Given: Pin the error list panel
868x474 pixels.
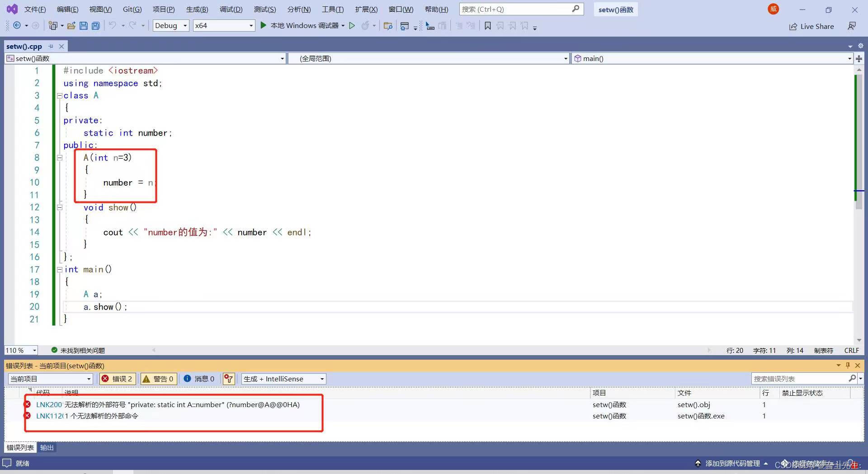Looking at the screenshot, I should (x=848, y=365).
